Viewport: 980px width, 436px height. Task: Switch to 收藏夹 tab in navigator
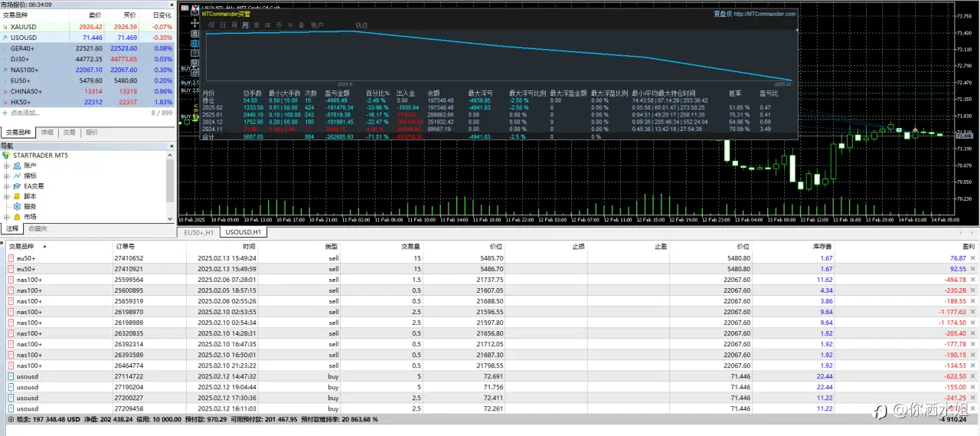coord(38,228)
